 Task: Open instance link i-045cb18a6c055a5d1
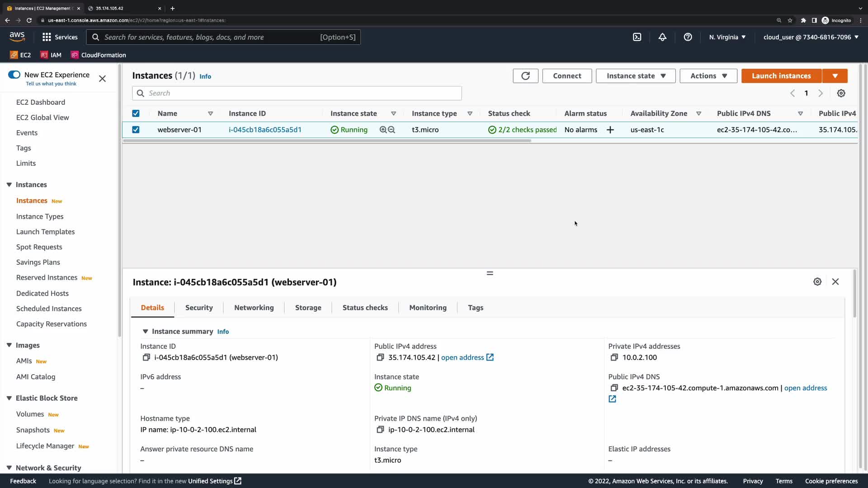(265, 130)
